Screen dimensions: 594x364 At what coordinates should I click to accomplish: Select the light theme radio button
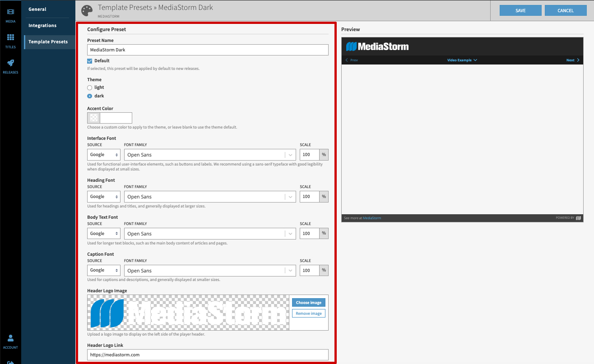coord(89,88)
